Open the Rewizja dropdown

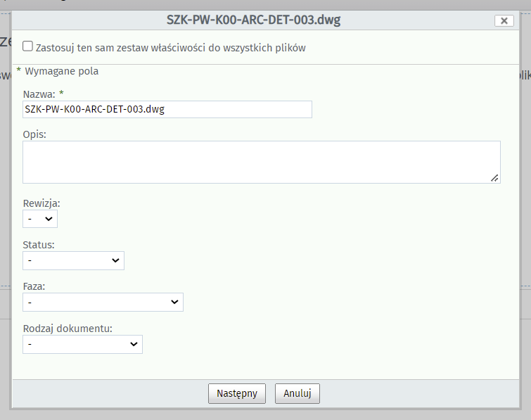40,219
